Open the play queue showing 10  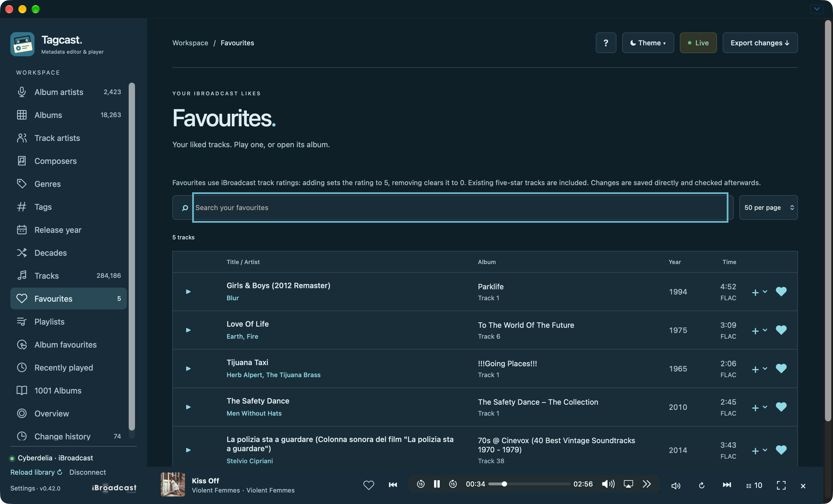tap(754, 485)
